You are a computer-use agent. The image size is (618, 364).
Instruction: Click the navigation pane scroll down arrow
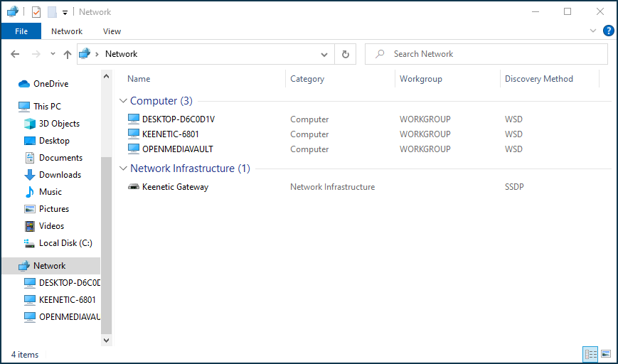(107, 340)
